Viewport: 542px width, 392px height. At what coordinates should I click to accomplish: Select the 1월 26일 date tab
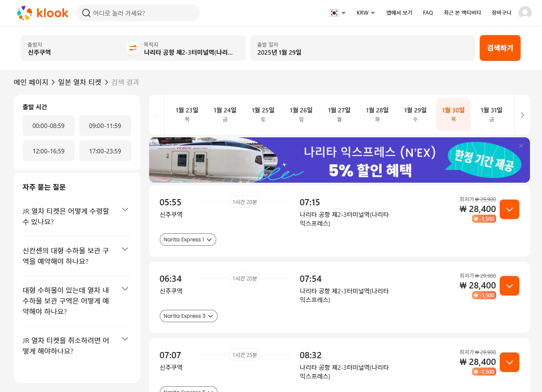pyautogui.click(x=301, y=114)
